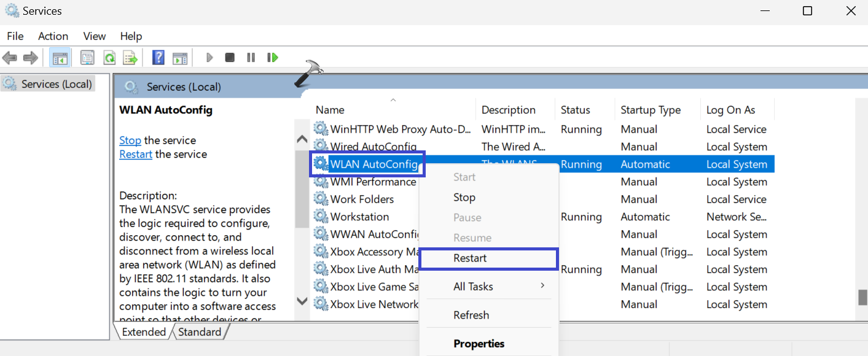The width and height of the screenshot is (868, 356).
Task: Click the Restart Service toolbar icon
Action: 272,58
